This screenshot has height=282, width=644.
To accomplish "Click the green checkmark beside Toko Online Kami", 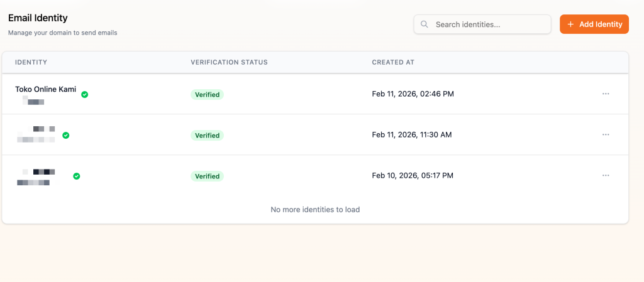I will [85, 94].
